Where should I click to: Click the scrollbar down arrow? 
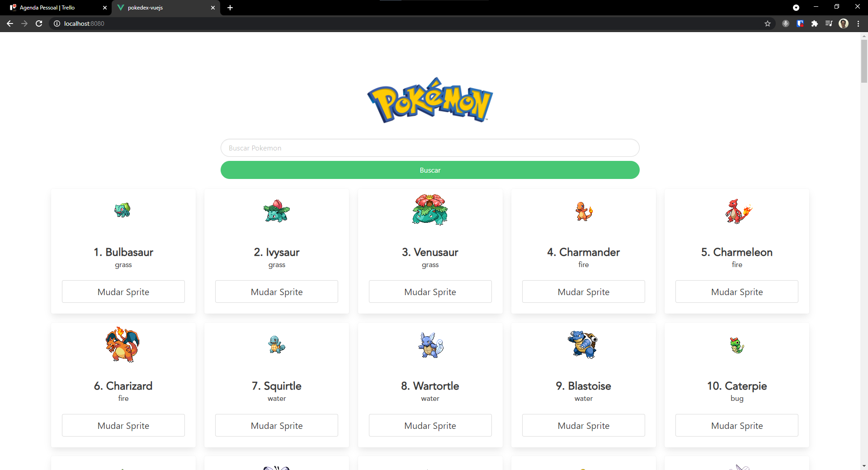864,466
